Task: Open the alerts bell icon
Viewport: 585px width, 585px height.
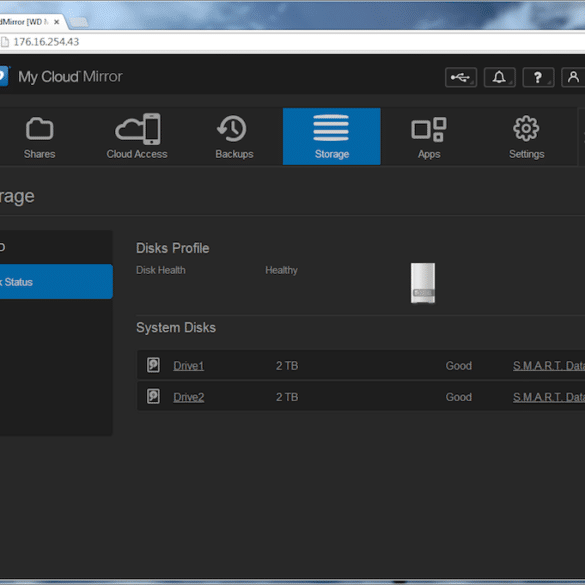Action: 500,77
